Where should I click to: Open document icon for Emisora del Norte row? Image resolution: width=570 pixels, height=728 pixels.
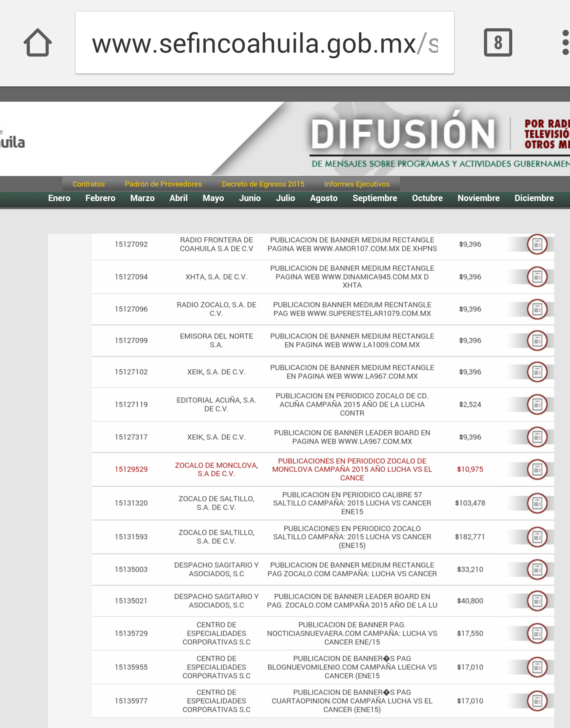click(x=537, y=340)
